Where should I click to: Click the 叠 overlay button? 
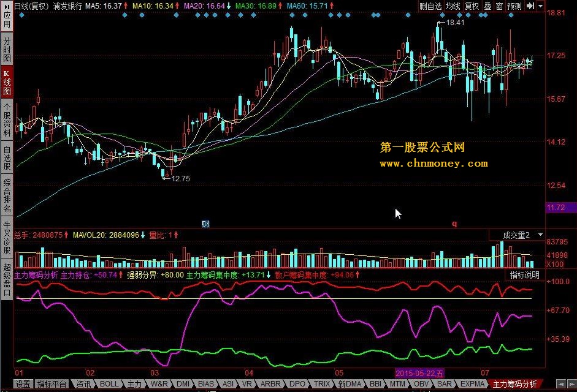487,6
